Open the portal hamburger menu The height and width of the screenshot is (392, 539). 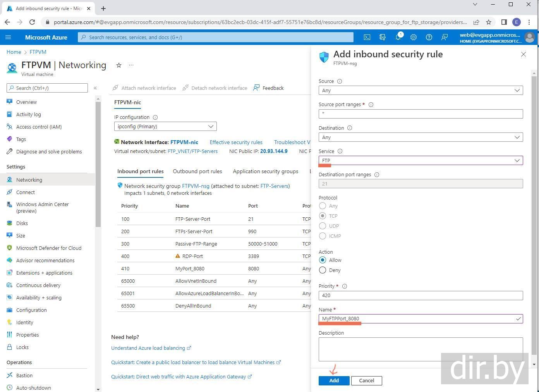[8, 37]
